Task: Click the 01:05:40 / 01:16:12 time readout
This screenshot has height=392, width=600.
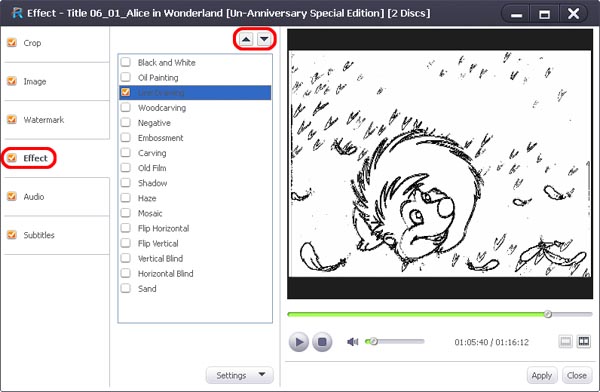Action: point(491,342)
